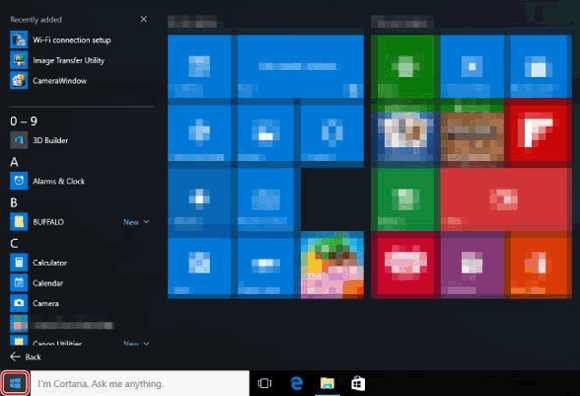
Task: Open Task View from taskbar
Action: [x=264, y=383]
